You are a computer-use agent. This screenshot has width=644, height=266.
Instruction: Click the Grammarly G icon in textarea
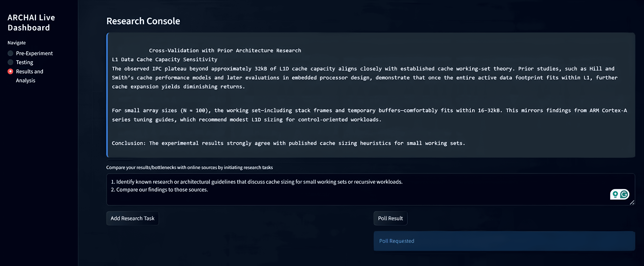(624, 194)
